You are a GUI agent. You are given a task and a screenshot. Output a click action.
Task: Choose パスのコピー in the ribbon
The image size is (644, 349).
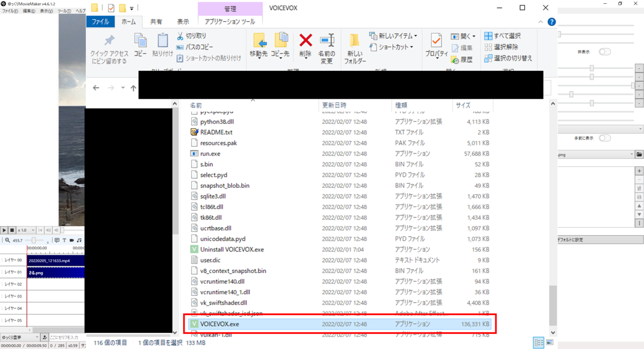195,47
